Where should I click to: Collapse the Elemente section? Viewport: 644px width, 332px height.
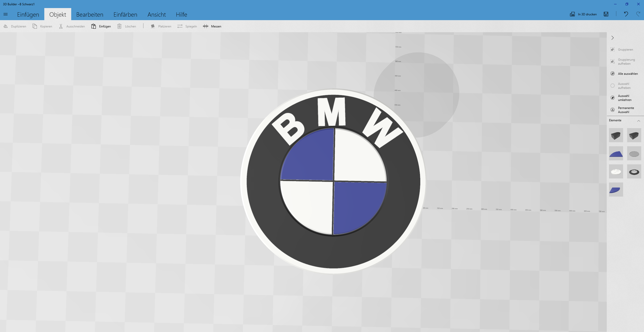coord(638,121)
